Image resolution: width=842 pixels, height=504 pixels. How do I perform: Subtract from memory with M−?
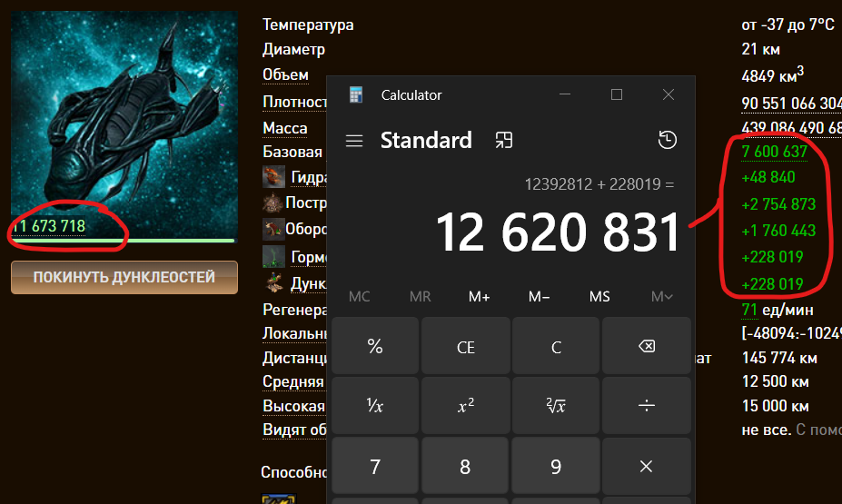540,297
